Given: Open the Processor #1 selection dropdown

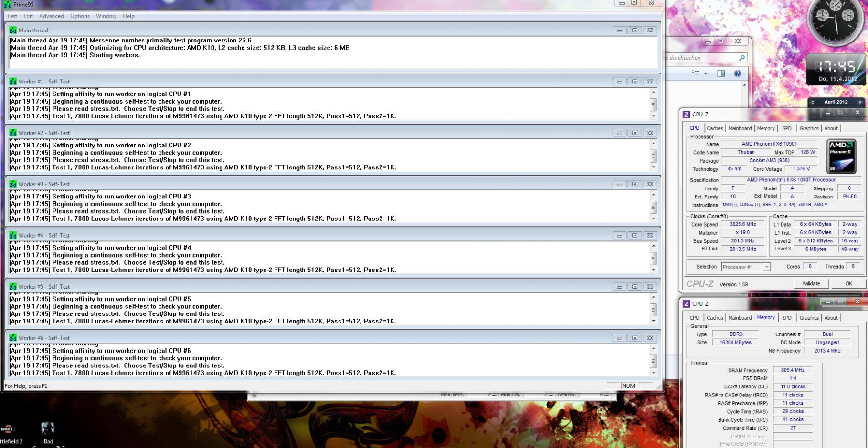Looking at the screenshot, I should [746, 267].
